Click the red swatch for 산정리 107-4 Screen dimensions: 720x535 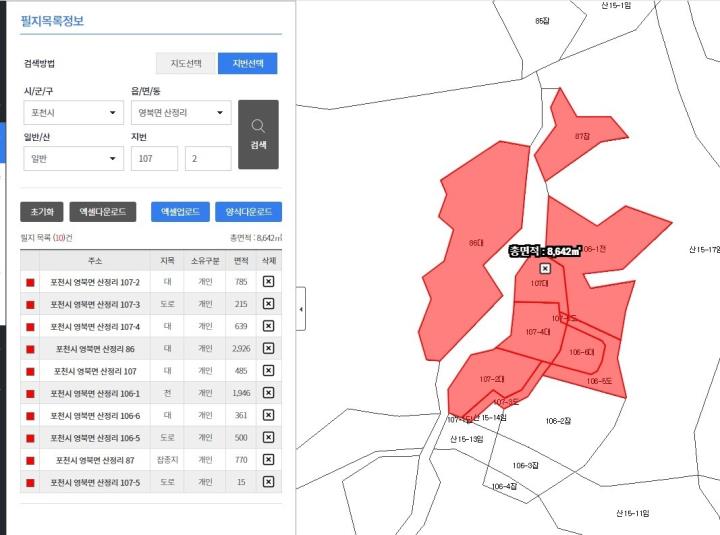click(x=30, y=326)
